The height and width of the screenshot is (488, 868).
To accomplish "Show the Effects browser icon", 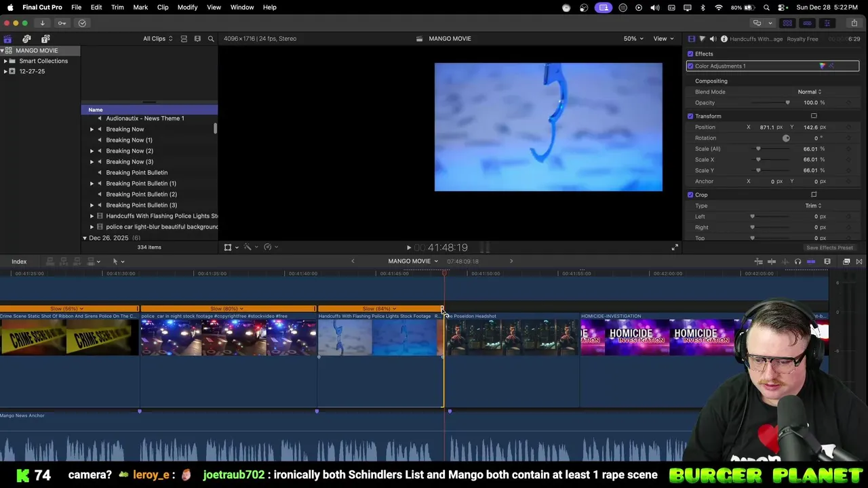I will [x=846, y=262].
